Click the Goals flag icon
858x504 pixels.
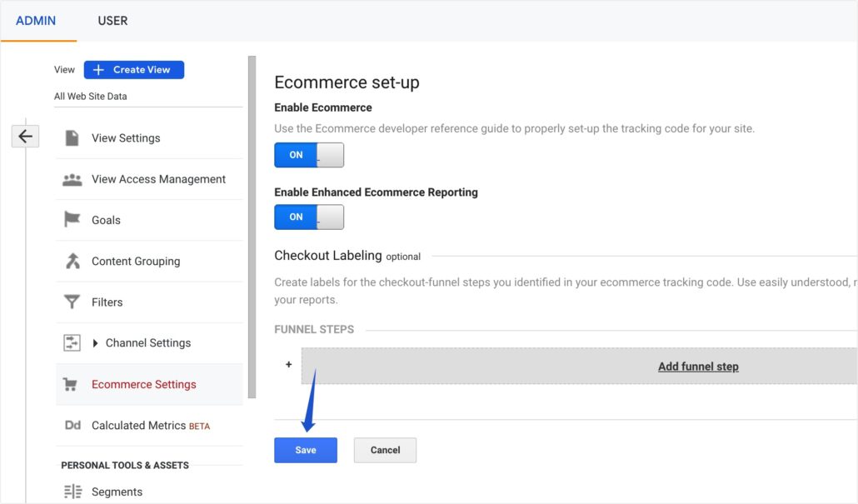click(72, 219)
